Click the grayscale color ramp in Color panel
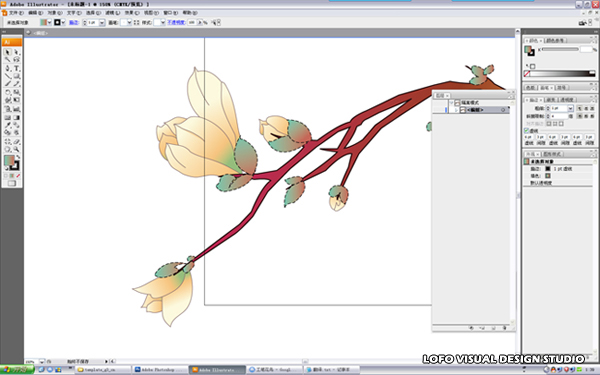This screenshot has height=375, width=600. tap(562, 74)
